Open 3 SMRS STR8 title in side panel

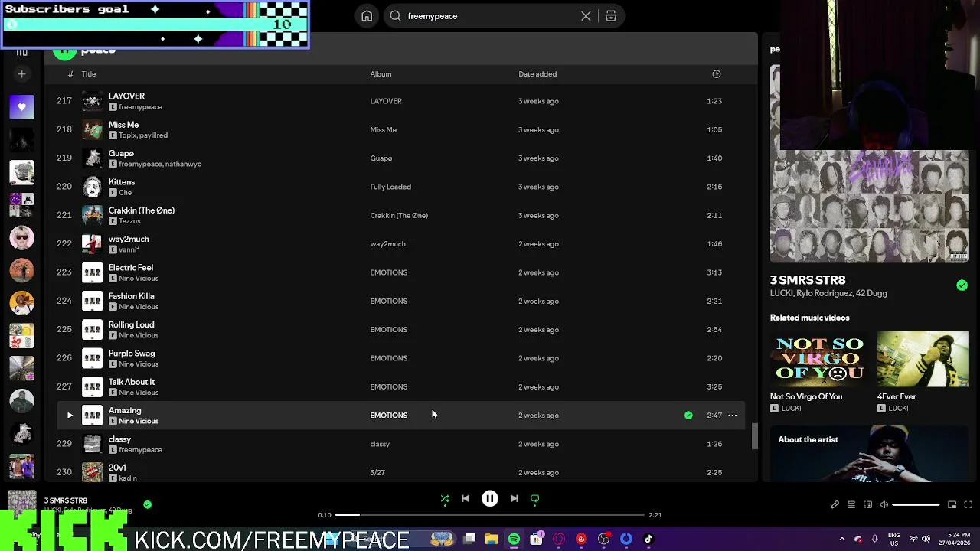pos(808,280)
